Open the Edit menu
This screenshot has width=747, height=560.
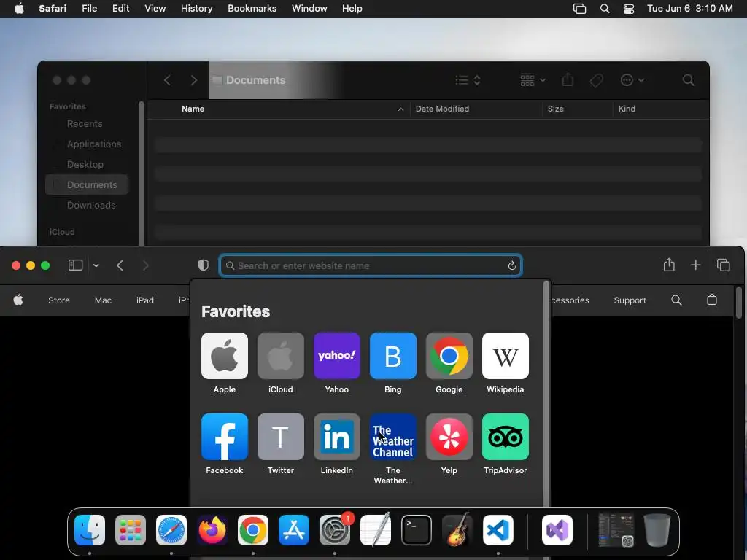[x=120, y=9]
